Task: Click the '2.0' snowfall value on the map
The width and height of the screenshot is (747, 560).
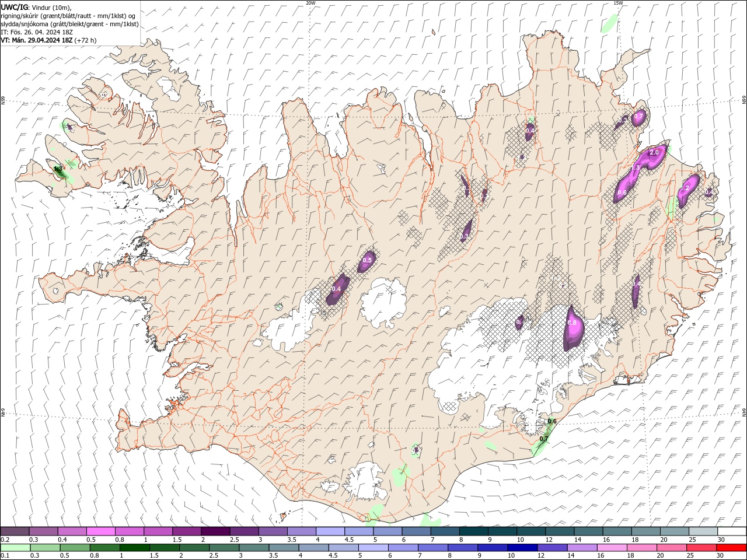Action: point(654,152)
